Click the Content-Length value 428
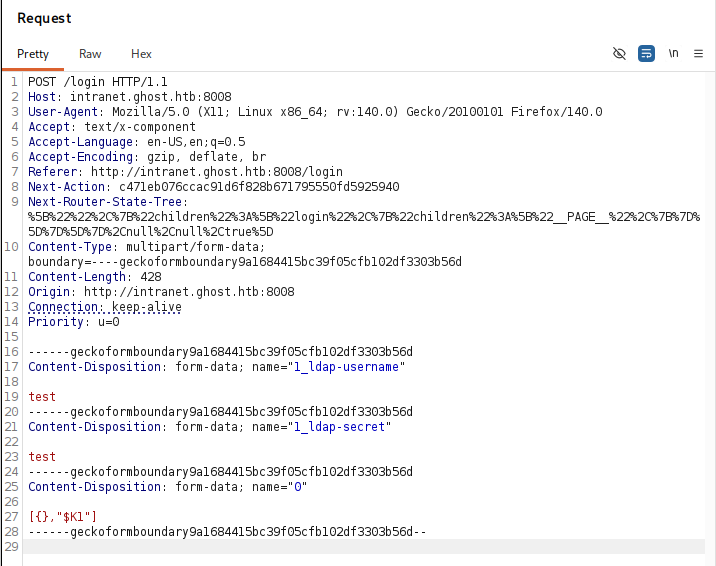Screen dimensions: 716x566 151,277
